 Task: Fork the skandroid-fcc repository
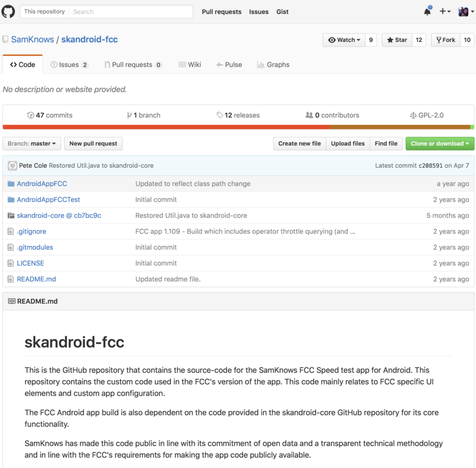tap(446, 40)
